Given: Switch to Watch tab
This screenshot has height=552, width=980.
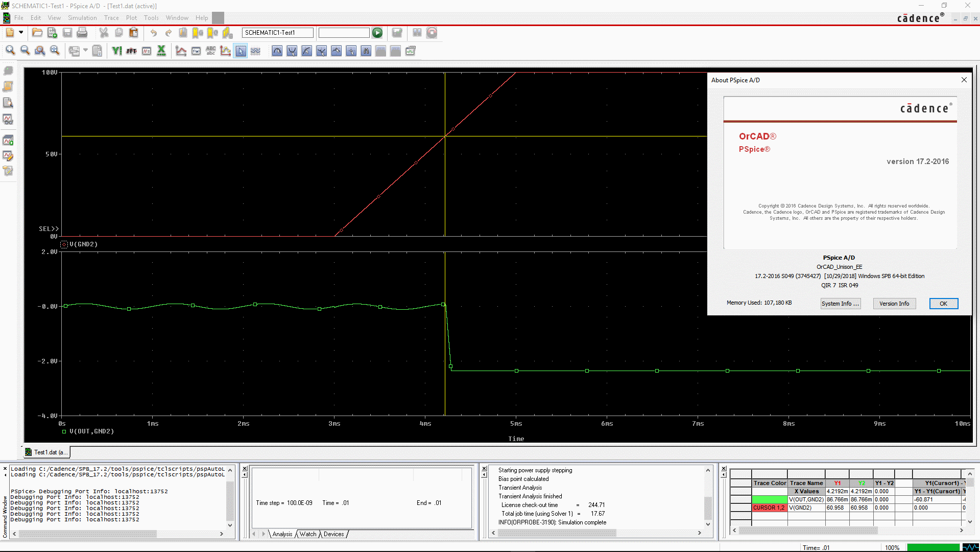Looking at the screenshot, I should 308,534.
